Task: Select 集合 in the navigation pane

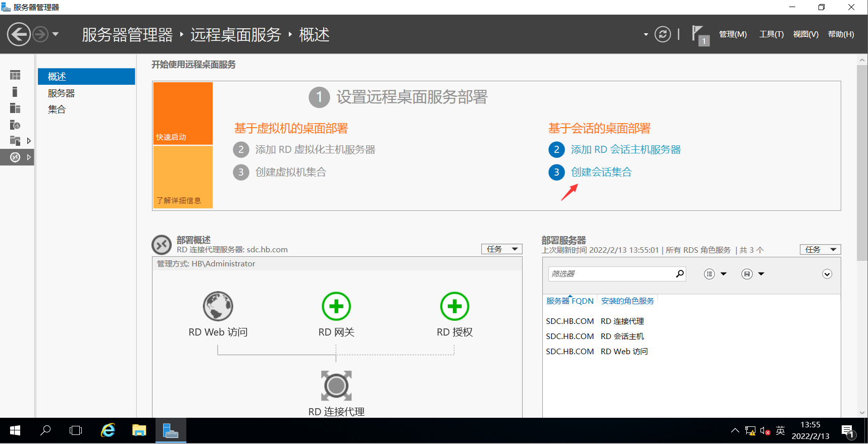Action: [57, 109]
